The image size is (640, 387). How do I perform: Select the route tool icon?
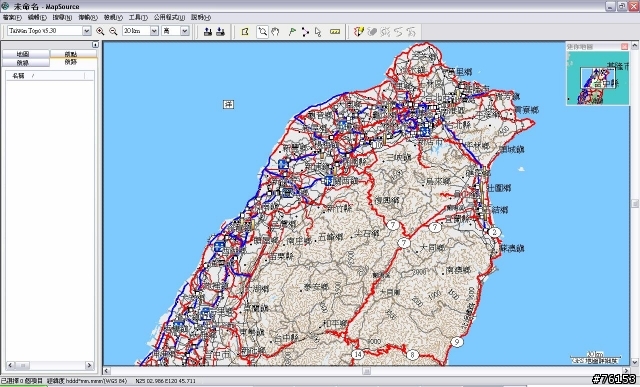tap(305, 31)
